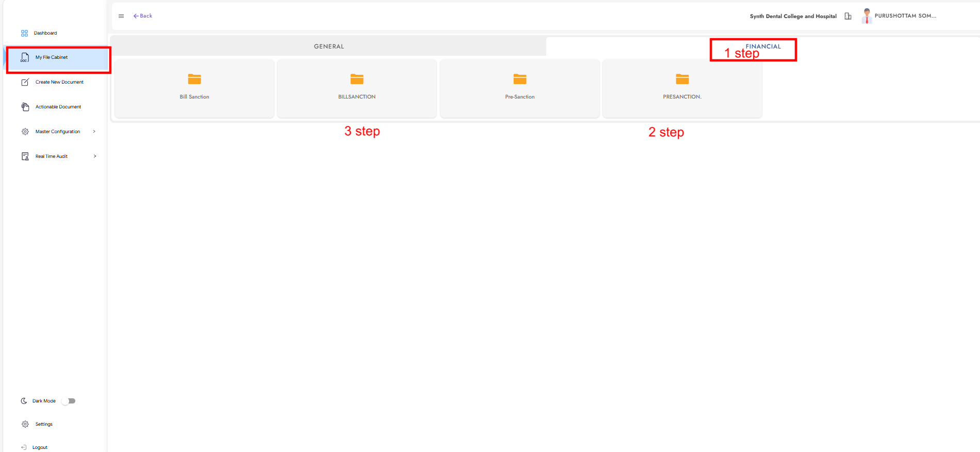The width and height of the screenshot is (980, 452).
Task: Switch to the GENERAL tab
Action: pyautogui.click(x=329, y=46)
